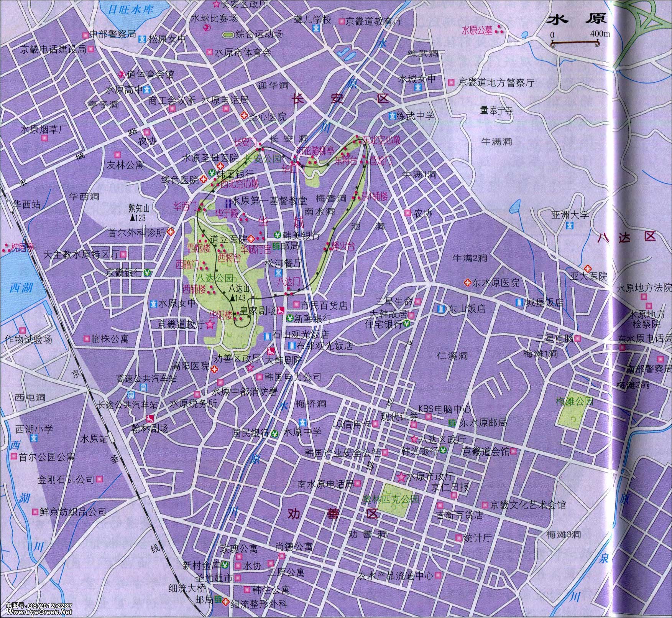The width and height of the screenshot is (672, 618).
Task: Select the school icon beside 练武中学
Action: (x=392, y=115)
